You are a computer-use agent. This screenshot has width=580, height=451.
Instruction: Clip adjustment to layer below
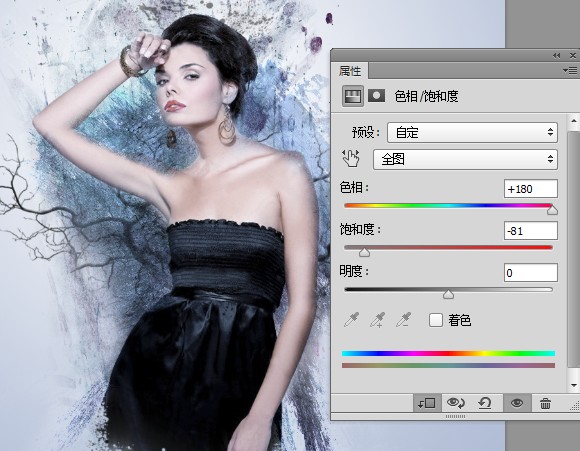point(427,403)
